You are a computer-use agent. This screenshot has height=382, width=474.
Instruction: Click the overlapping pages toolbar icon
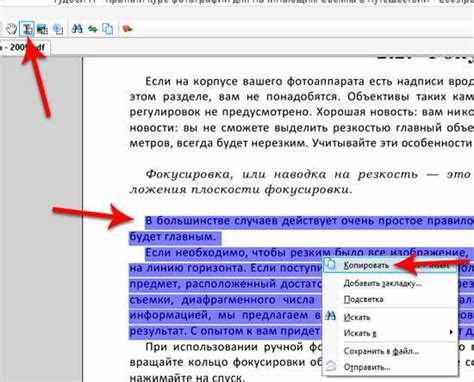[x=108, y=29]
